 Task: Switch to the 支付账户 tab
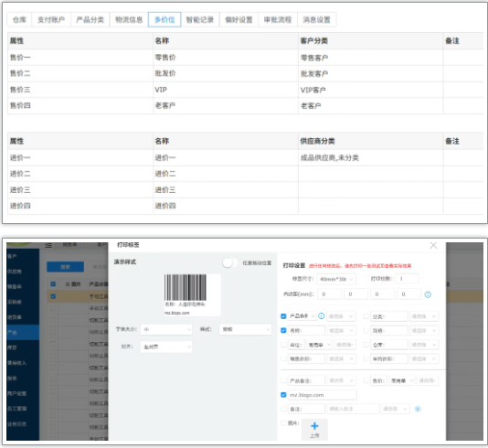click(x=51, y=19)
